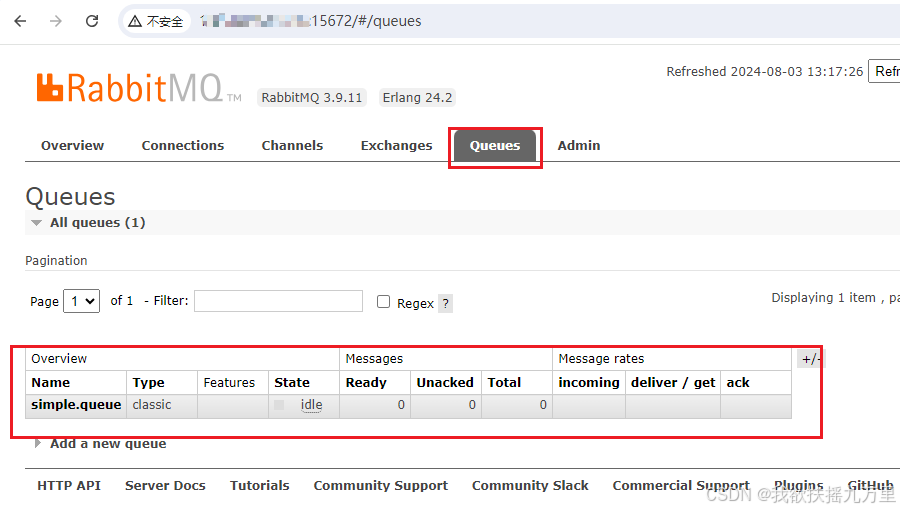This screenshot has width=900, height=510.
Task: Click the +/- column toggle button
Action: 810,359
